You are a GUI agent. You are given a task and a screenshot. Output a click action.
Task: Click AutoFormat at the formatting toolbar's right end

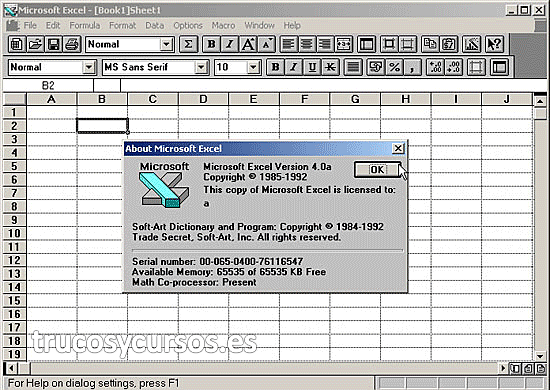pyautogui.click(x=499, y=67)
